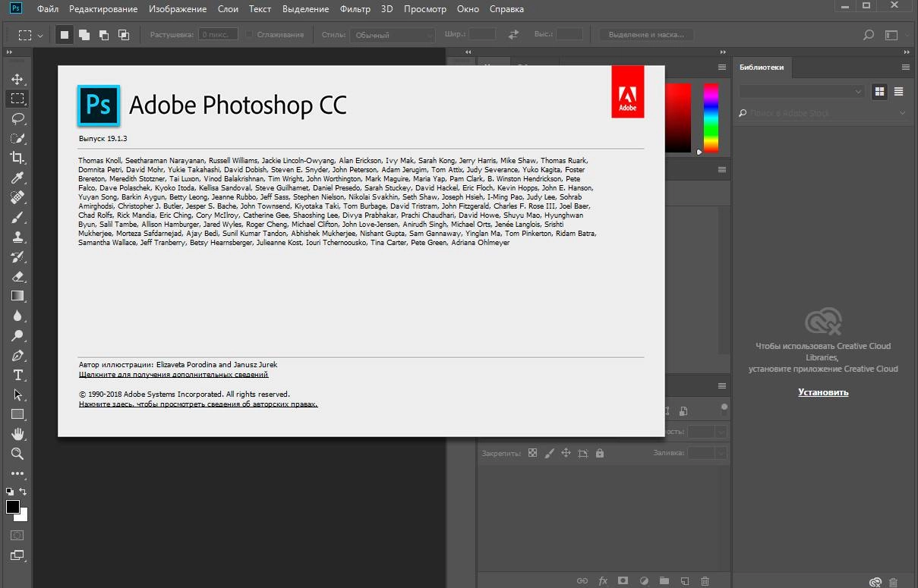
Task: Click the Установить link
Action: click(823, 392)
